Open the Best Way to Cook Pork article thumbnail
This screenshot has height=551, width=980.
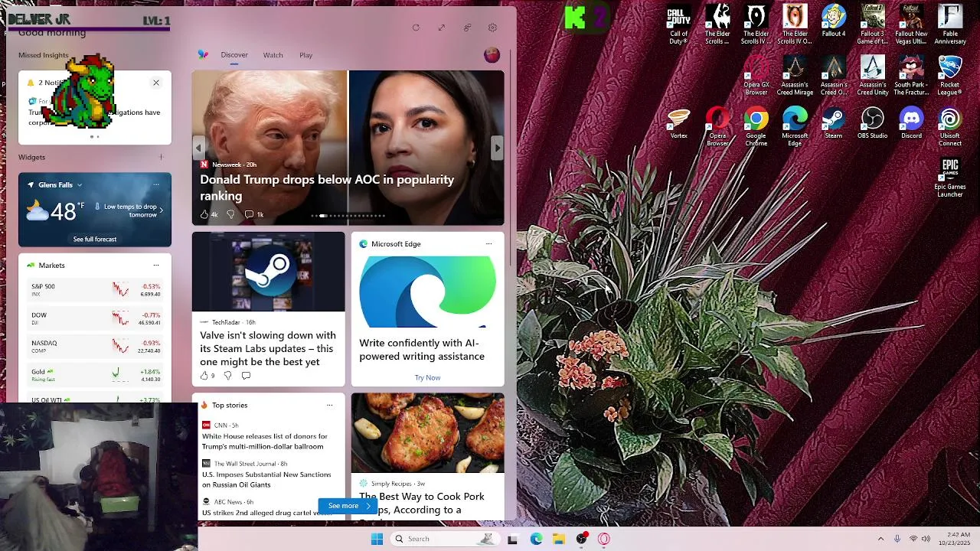427,433
